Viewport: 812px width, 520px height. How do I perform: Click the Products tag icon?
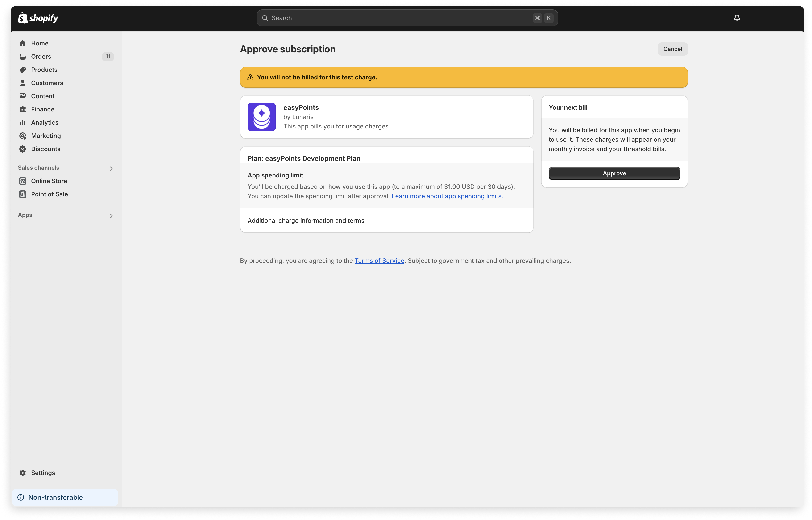pyautogui.click(x=23, y=70)
